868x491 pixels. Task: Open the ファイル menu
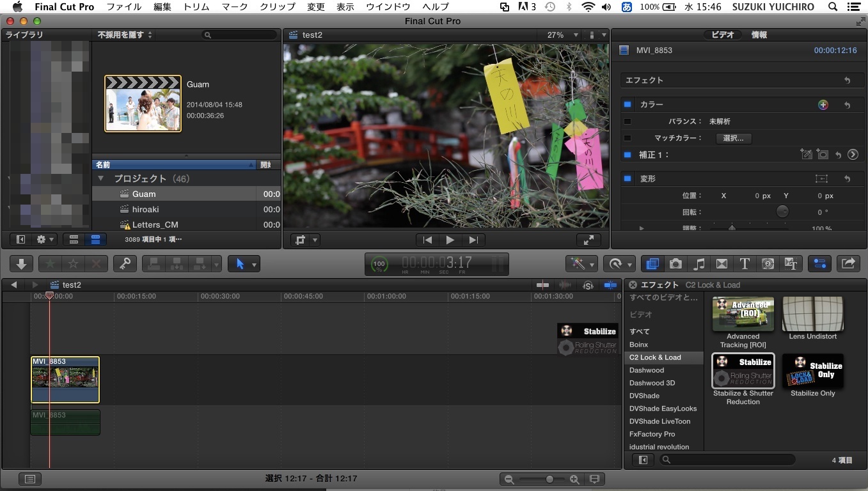124,6
